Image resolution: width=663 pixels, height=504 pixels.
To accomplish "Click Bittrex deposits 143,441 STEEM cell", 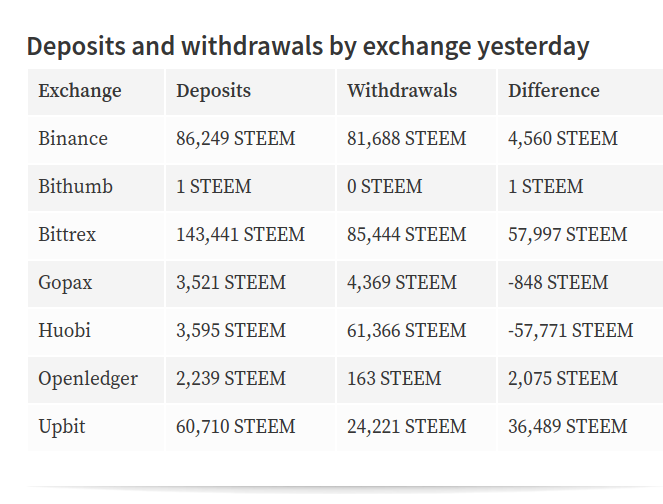I will pos(250,235).
